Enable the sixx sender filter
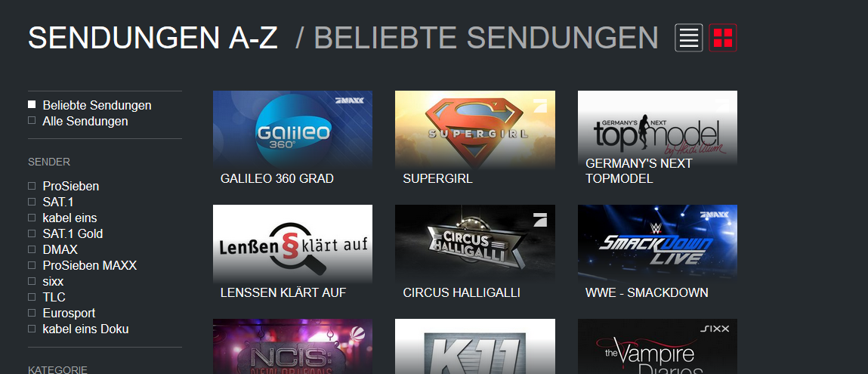868x374 pixels. click(x=46, y=282)
